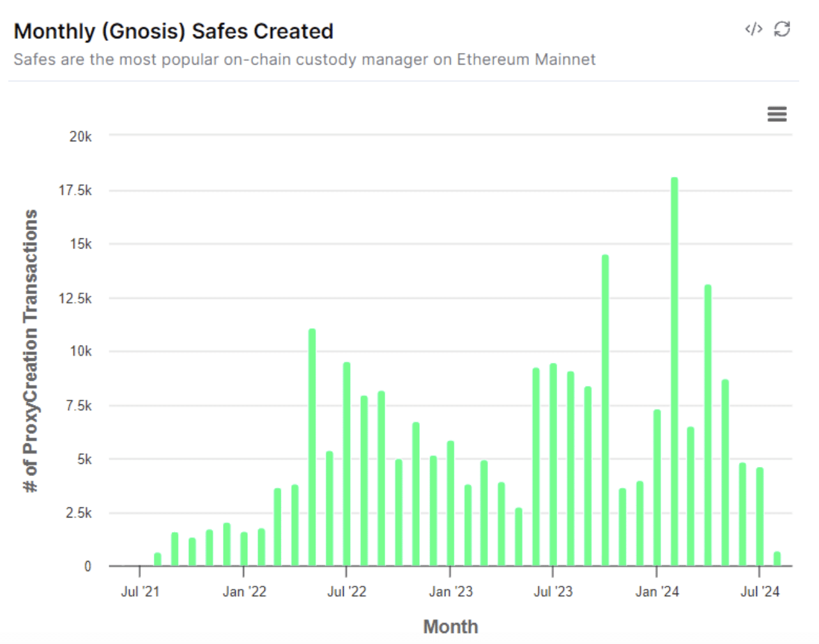Click the Jan '22 axis label
This screenshot has width=819, height=644.
tap(244, 592)
